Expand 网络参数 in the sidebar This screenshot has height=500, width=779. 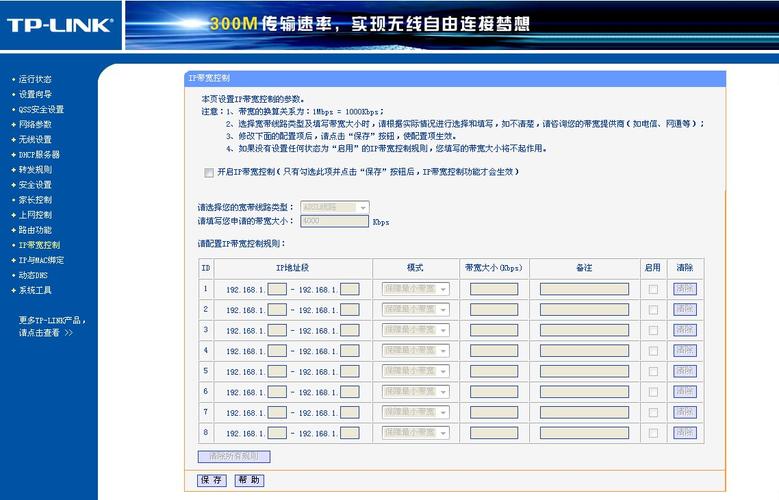pos(35,124)
